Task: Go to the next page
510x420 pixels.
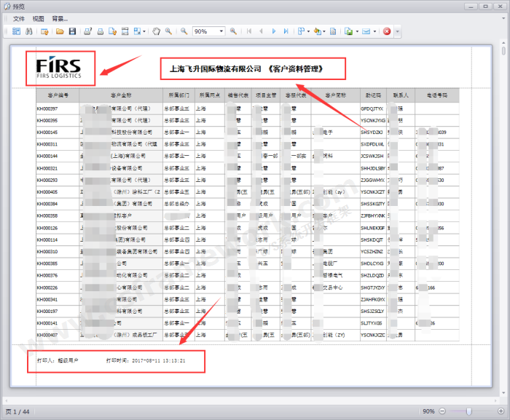Action: pyautogui.click(x=274, y=31)
